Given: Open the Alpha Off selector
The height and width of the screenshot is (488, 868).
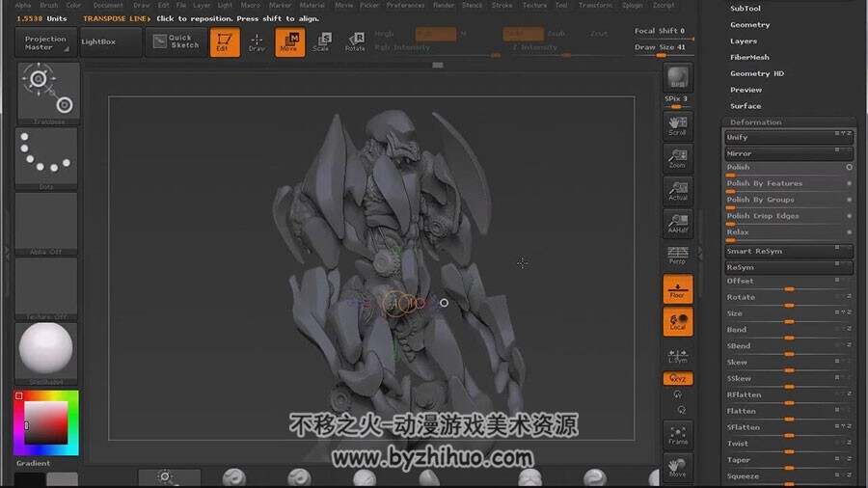Looking at the screenshot, I should tap(46, 224).
